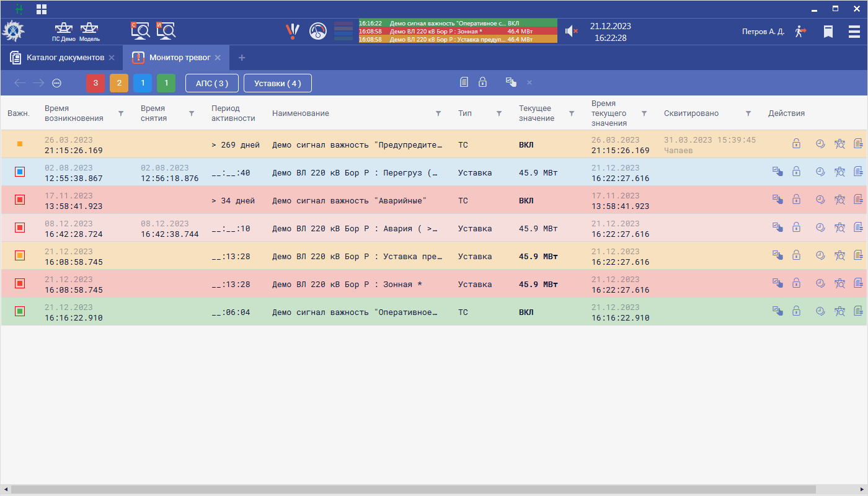Viewport: 868px width, 496px height.
Task: Open filter for Сквитировано column
Action: [x=748, y=113]
